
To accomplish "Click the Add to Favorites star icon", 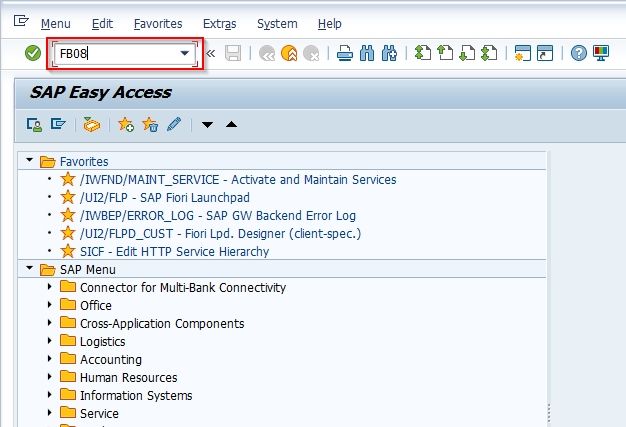I will [126, 125].
